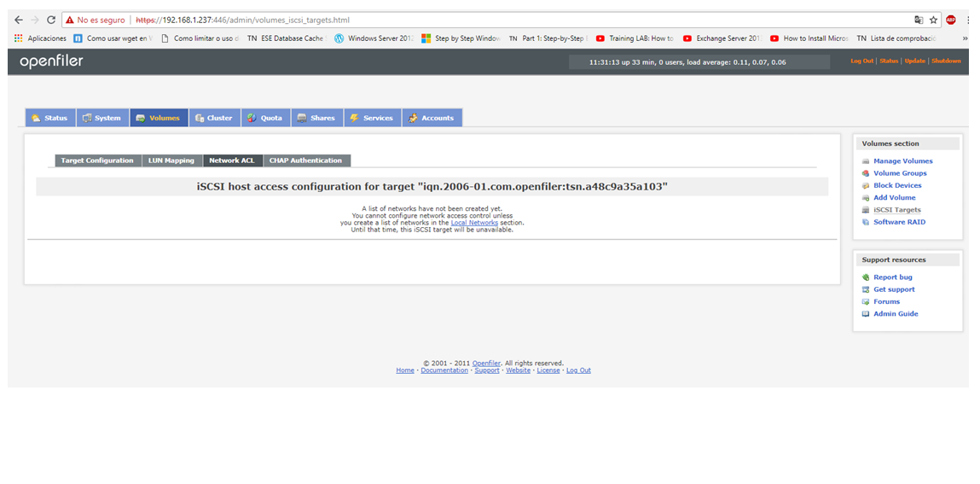Open 'Step by Step Window' bookmark
The width and height of the screenshot is (980, 484).
pyautogui.click(x=461, y=38)
